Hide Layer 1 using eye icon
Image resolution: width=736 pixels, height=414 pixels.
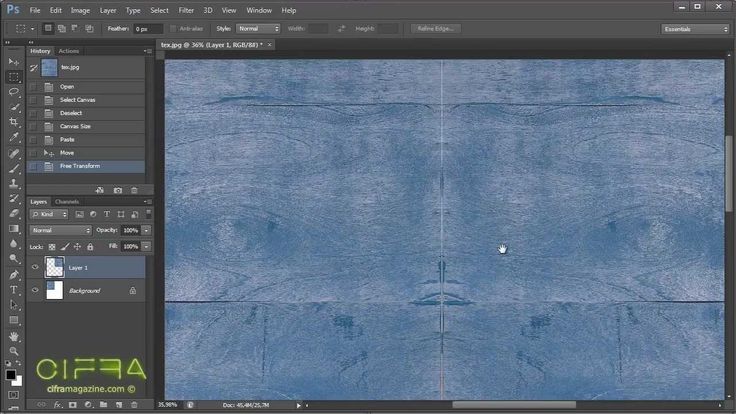36,267
